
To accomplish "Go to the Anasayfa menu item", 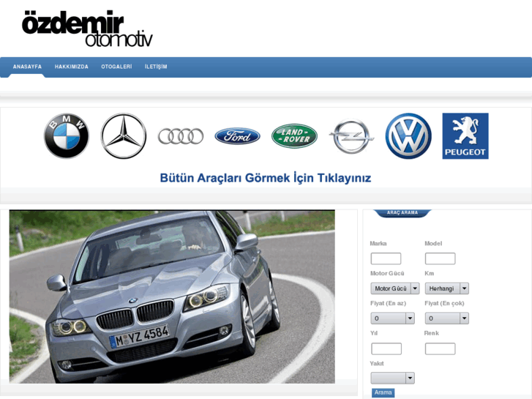I will (x=27, y=67).
